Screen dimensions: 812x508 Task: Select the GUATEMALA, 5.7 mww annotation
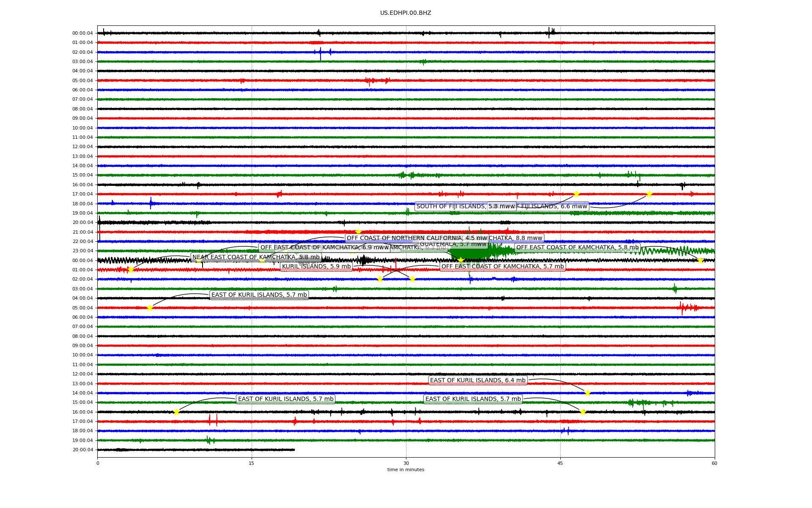click(x=453, y=244)
